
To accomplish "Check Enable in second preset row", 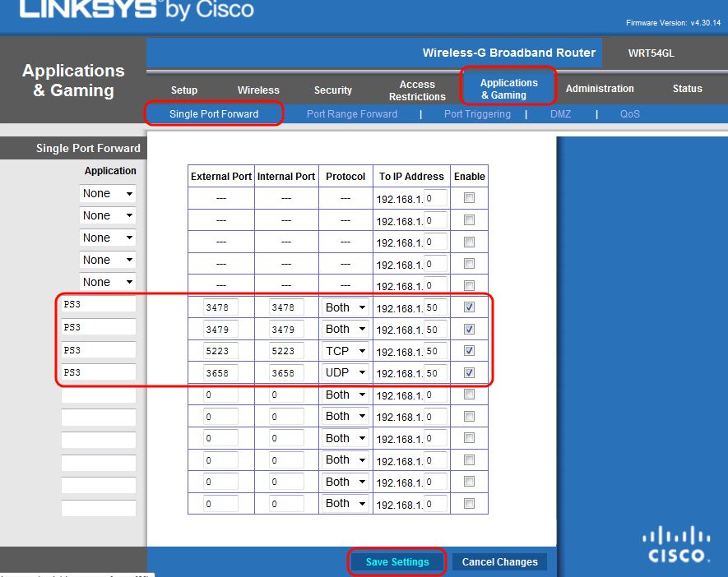I will 469,219.
